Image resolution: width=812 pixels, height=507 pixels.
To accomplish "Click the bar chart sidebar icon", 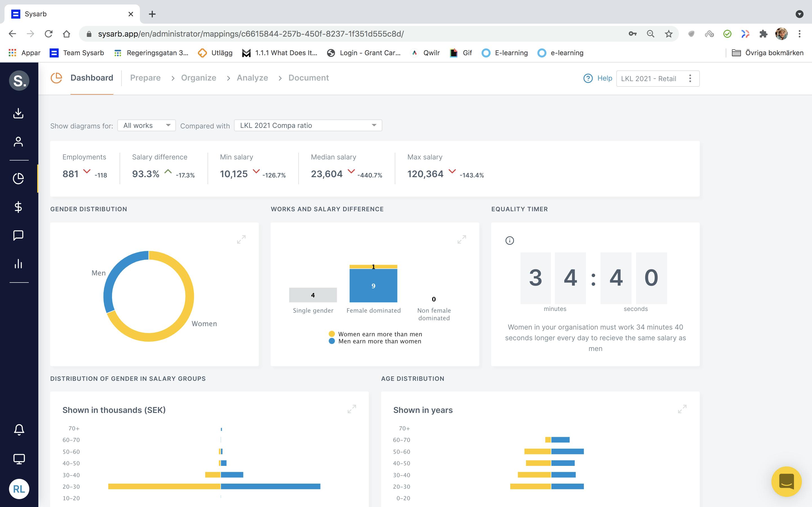I will pyautogui.click(x=18, y=264).
